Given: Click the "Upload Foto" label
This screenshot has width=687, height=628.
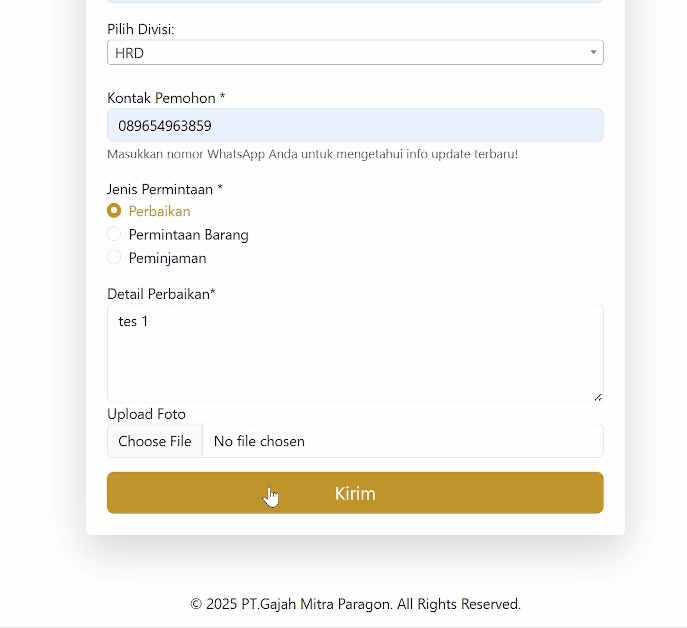Looking at the screenshot, I should click(146, 414).
